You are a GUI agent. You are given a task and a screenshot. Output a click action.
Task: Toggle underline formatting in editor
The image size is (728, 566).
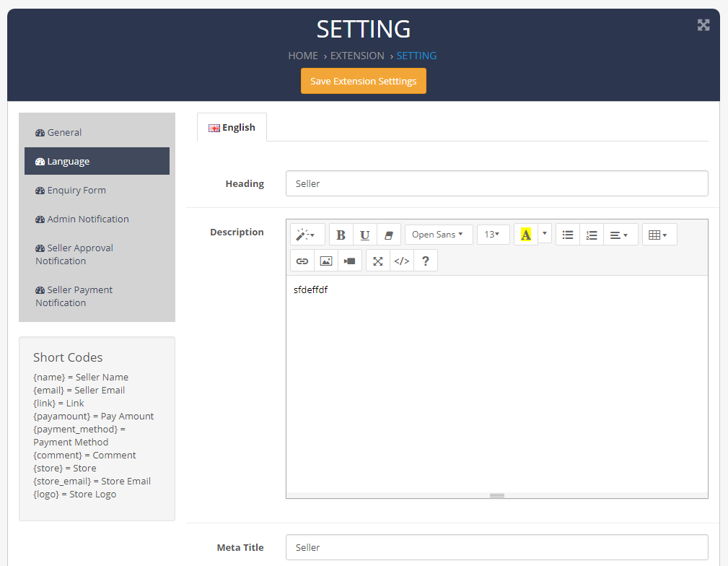point(365,235)
